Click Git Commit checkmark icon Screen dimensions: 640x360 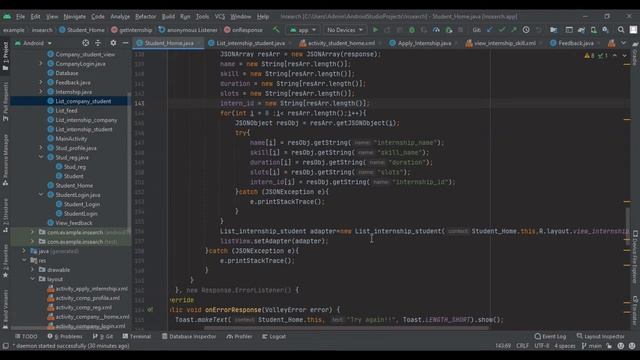pos(502,30)
